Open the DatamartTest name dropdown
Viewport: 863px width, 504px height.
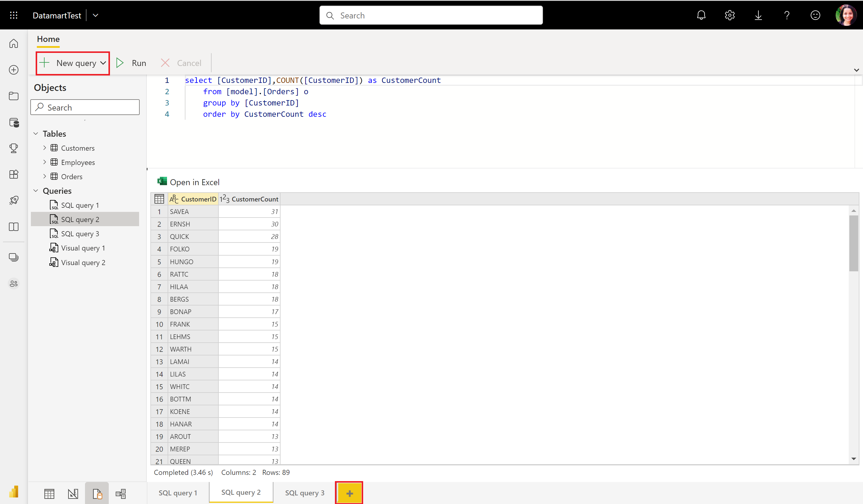coord(96,15)
